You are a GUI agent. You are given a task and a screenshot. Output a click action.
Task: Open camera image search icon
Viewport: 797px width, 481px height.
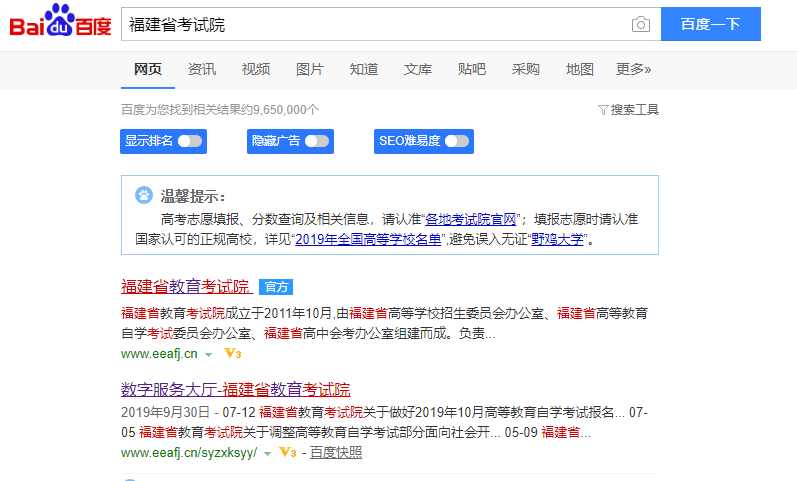click(x=640, y=25)
